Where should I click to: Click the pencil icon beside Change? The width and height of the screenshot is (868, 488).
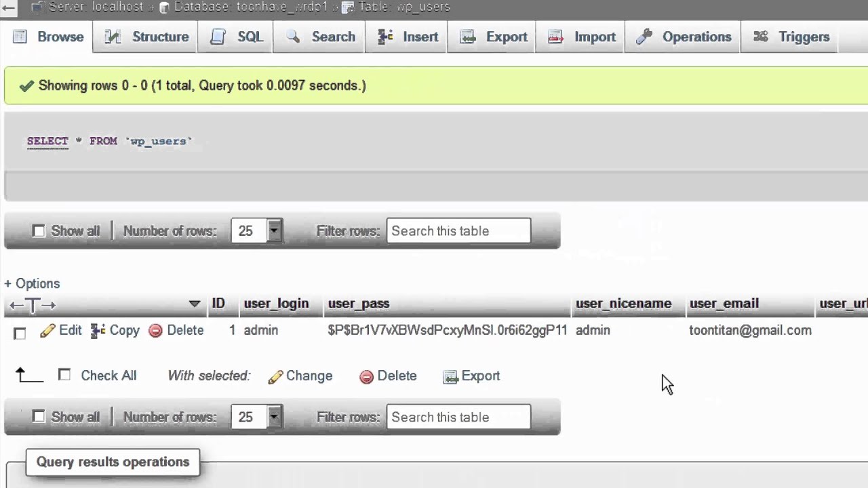point(275,377)
